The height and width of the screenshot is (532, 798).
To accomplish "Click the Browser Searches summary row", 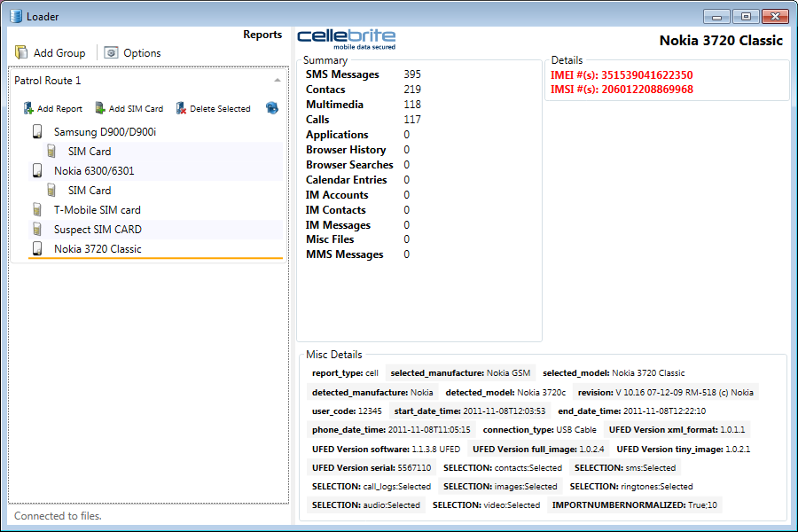I will point(358,164).
